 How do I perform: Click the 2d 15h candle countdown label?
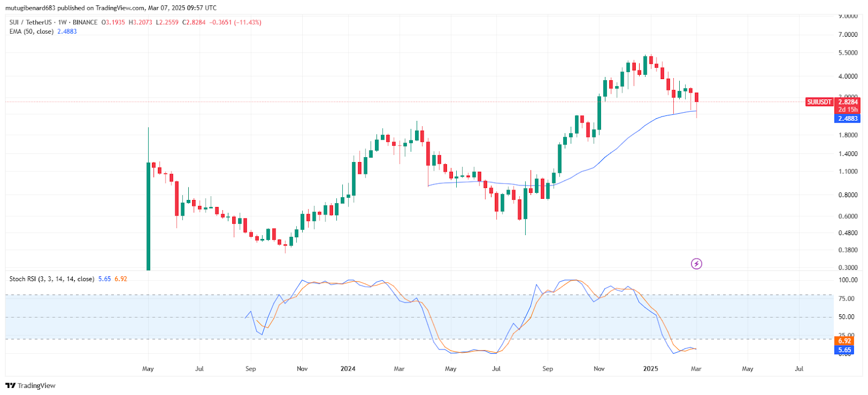[x=848, y=109]
